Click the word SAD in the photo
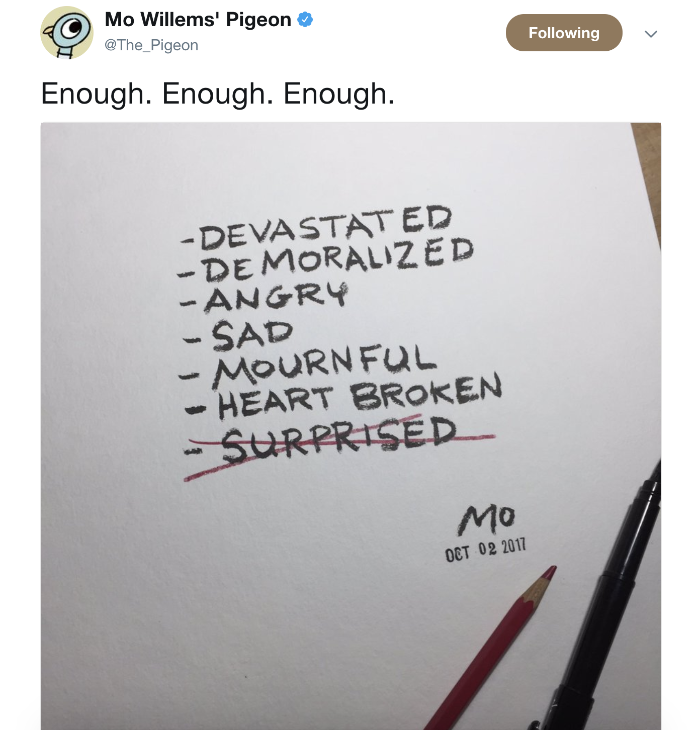The width and height of the screenshot is (700, 730). pos(251,335)
